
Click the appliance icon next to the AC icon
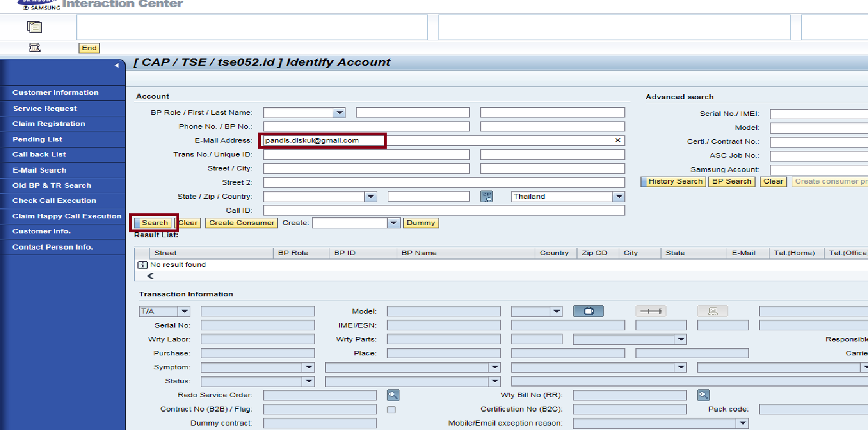coord(713,311)
